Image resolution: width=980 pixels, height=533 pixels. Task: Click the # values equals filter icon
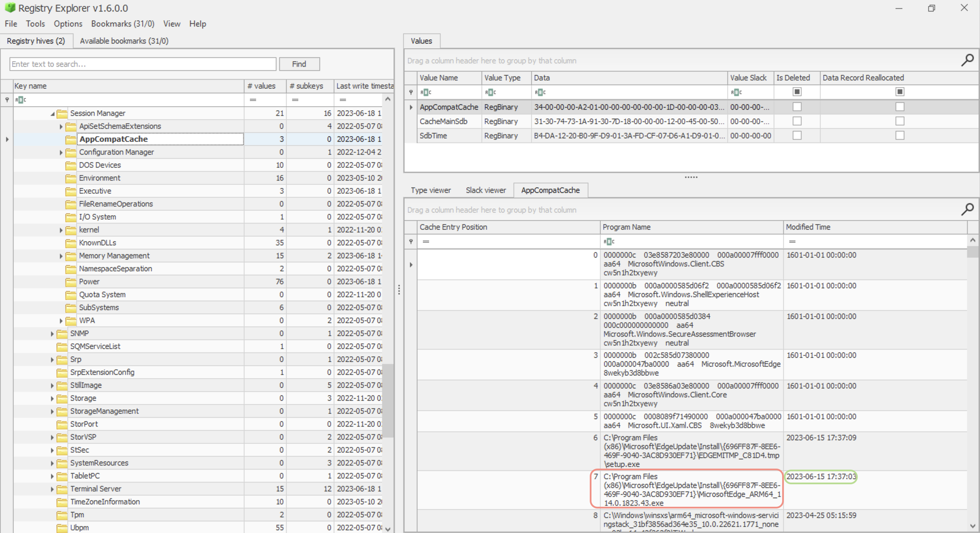point(253,100)
